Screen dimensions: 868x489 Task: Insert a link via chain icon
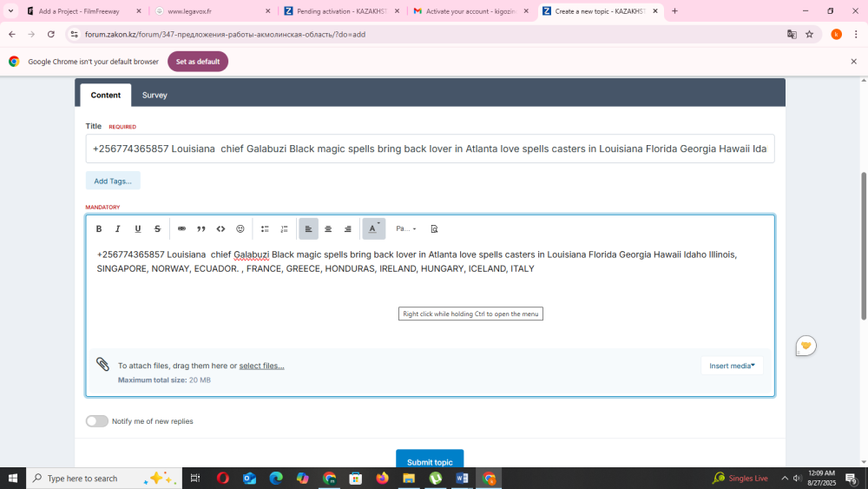pos(181,228)
